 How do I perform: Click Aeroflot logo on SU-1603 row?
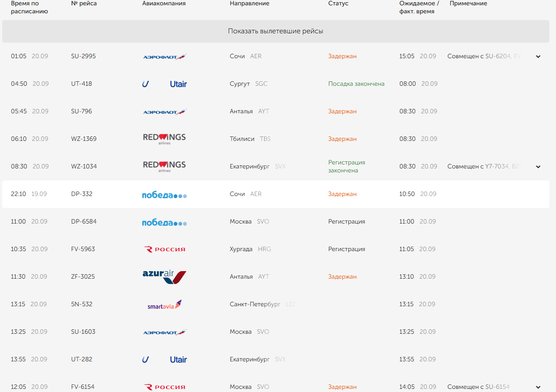click(165, 332)
